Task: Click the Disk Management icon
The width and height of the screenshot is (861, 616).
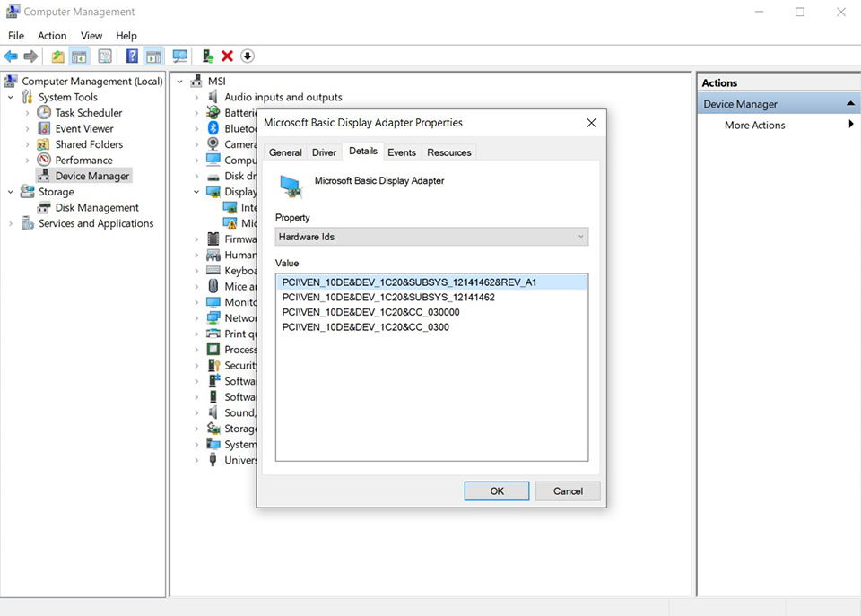Action: pos(44,207)
